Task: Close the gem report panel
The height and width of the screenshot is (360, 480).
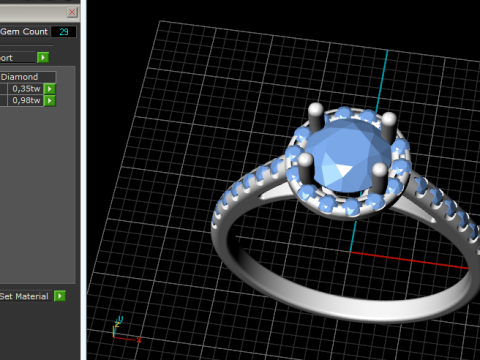Action: tap(72, 12)
